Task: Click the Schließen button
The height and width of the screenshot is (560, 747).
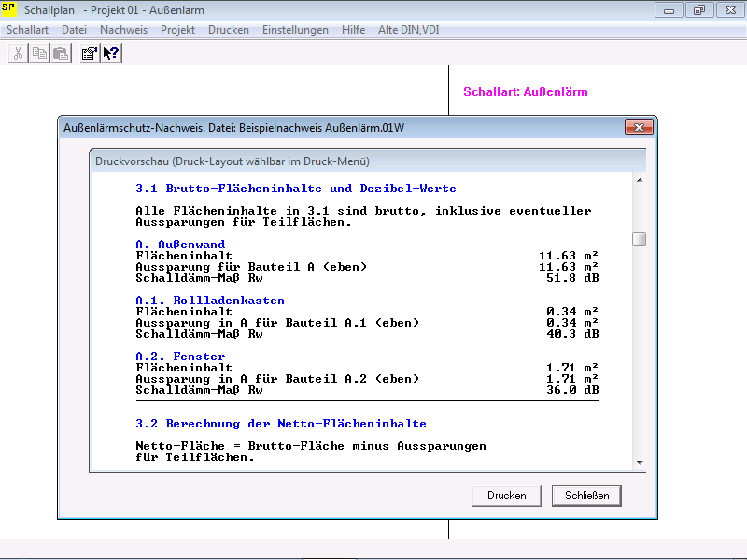Action: click(587, 496)
